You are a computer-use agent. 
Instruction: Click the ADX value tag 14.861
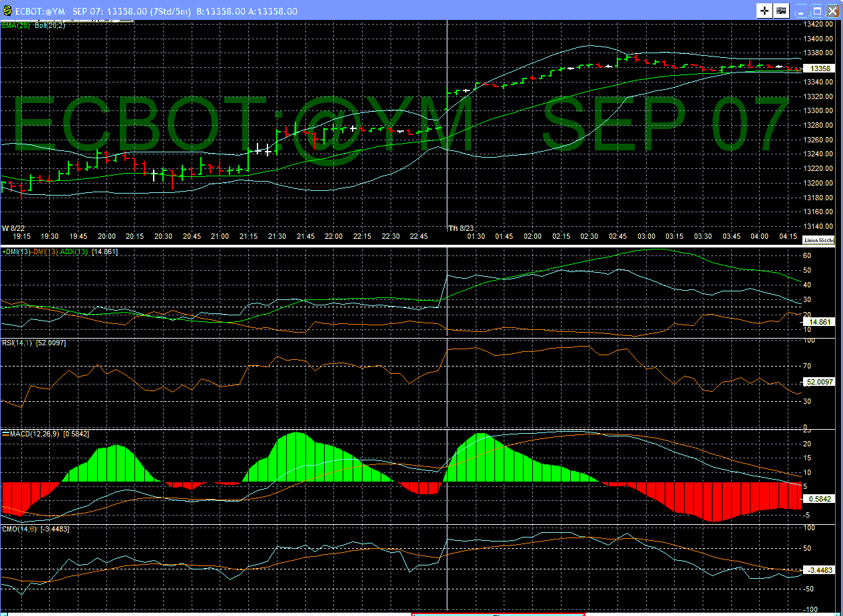pos(818,321)
